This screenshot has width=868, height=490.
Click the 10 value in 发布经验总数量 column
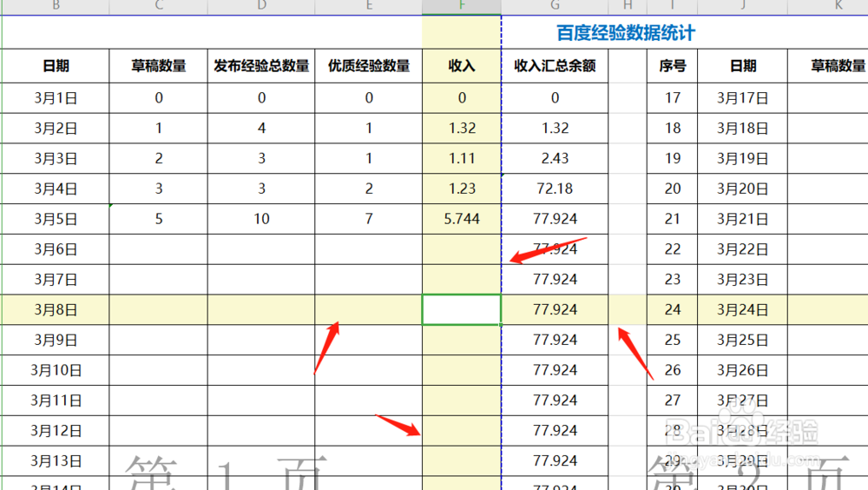(261, 219)
